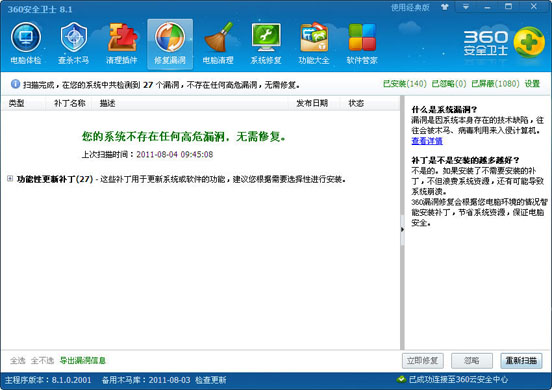Image resolution: width=552 pixels, height=390 pixels.
Task: Click the 描述 column header
Action: [x=107, y=103]
